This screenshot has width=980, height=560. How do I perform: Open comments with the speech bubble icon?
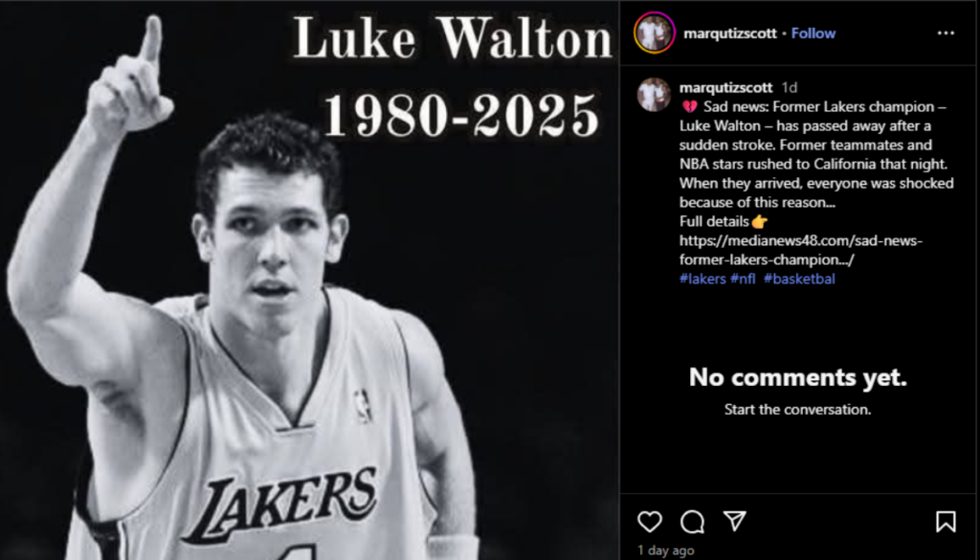tap(692, 522)
